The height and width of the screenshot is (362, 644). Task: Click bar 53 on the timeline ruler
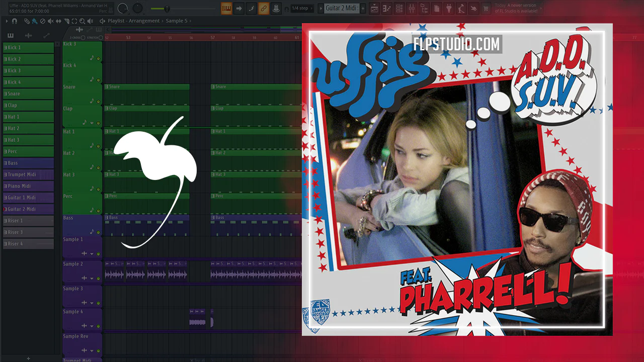click(128, 38)
